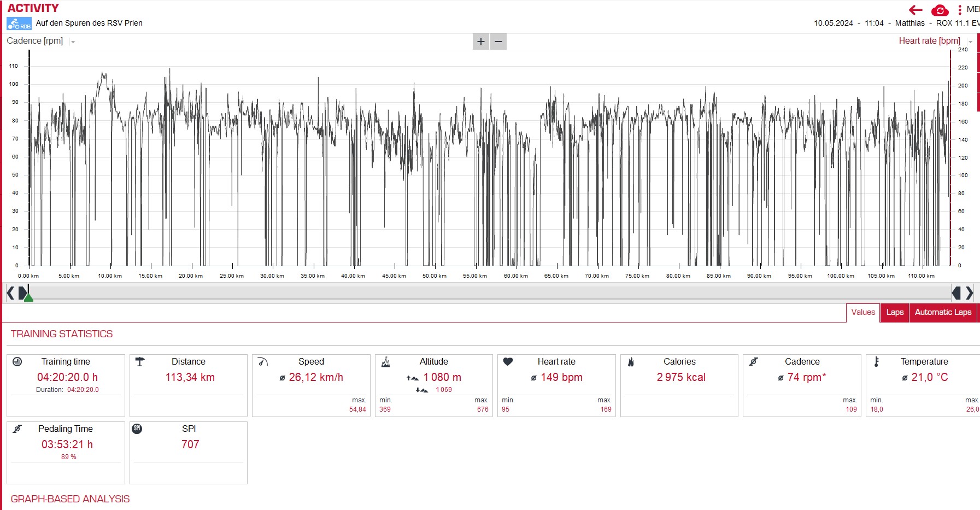
Task: Click the Temperature thermometer icon
Action: (876, 361)
